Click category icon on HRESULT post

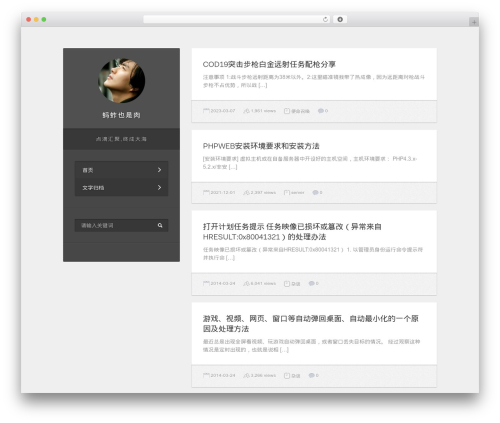(287, 283)
